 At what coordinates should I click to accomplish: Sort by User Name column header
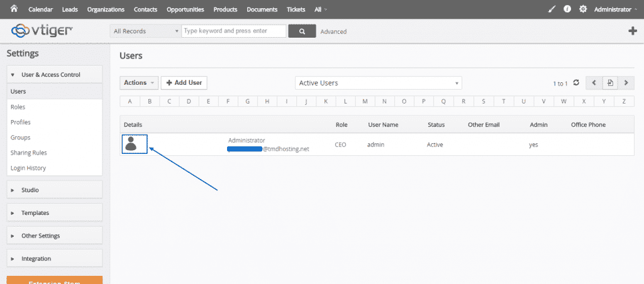[x=383, y=125]
